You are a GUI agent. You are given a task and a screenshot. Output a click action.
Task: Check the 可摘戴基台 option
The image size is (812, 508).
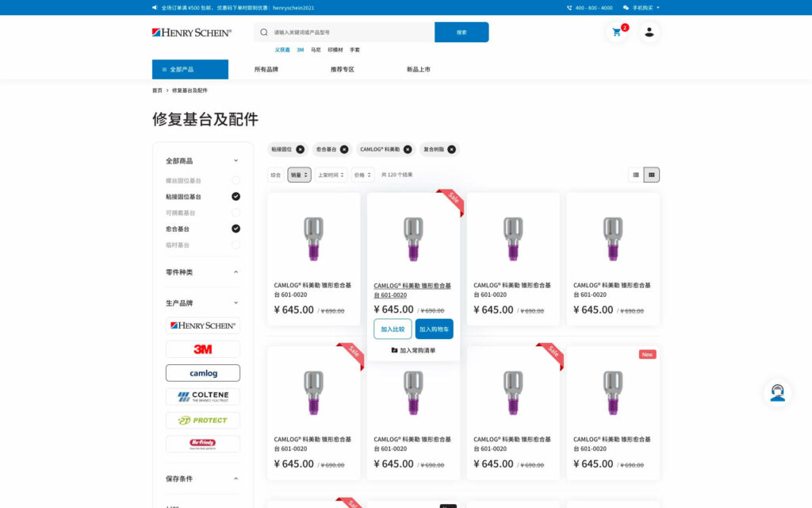pyautogui.click(x=236, y=213)
